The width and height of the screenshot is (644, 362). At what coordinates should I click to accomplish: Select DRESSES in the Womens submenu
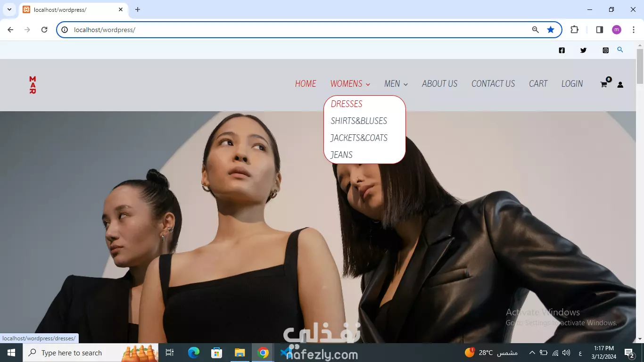(x=347, y=104)
